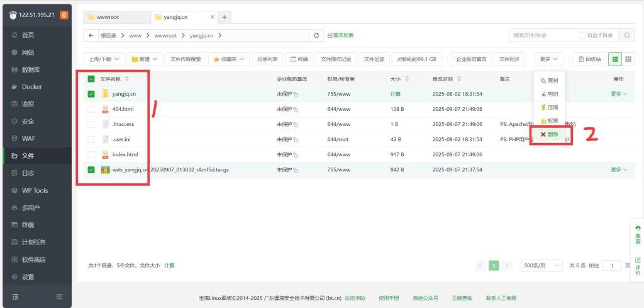Open the 需求反馈 feedback link
Image resolution: width=644 pixels, height=308 pixels.
(340, 35)
